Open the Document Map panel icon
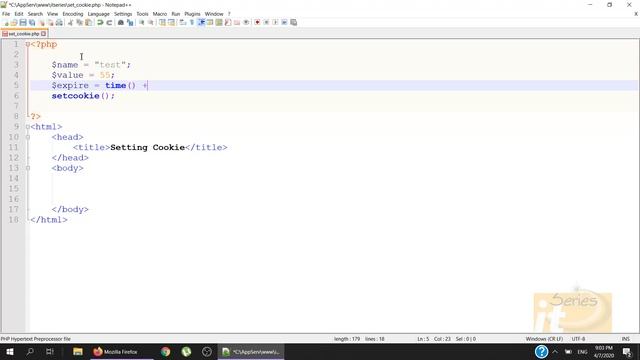Image resolution: width=640 pixels, height=360 pixels. (219, 22)
